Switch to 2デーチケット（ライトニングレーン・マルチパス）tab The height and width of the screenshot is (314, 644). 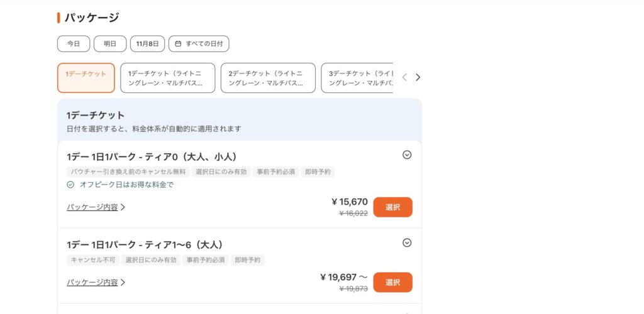(268, 78)
